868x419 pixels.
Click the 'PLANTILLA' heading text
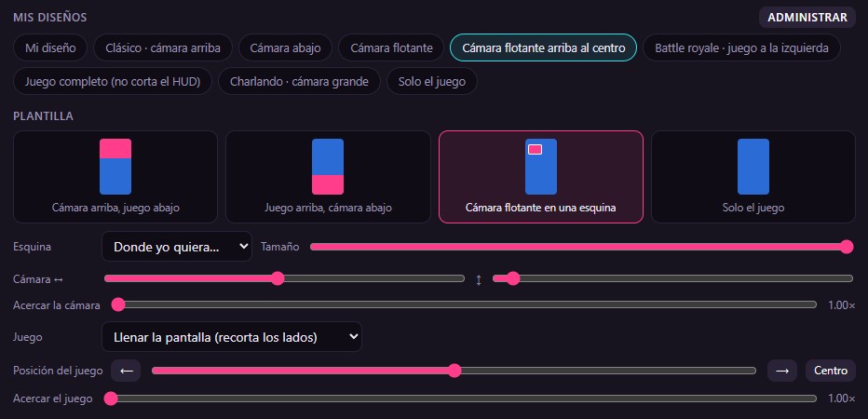(43, 116)
